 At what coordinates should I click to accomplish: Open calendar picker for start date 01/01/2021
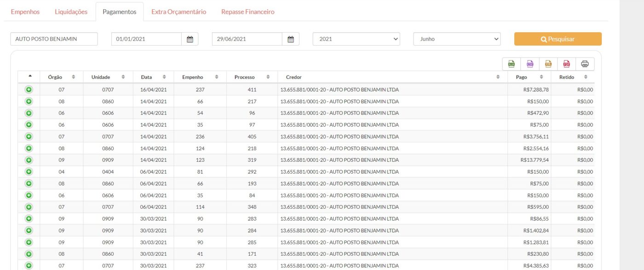190,39
